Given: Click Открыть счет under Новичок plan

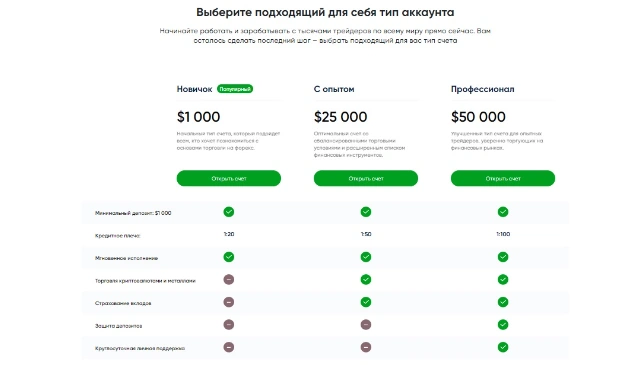Looking at the screenshot, I should coord(229,178).
